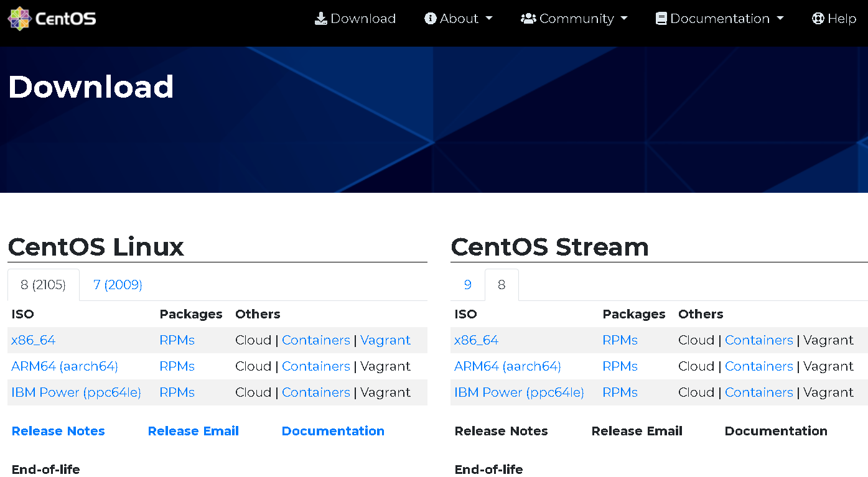The height and width of the screenshot is (477, 868).
Task: Click the CentOS pinwheel logo icon
Action: (x=19, y=19)
